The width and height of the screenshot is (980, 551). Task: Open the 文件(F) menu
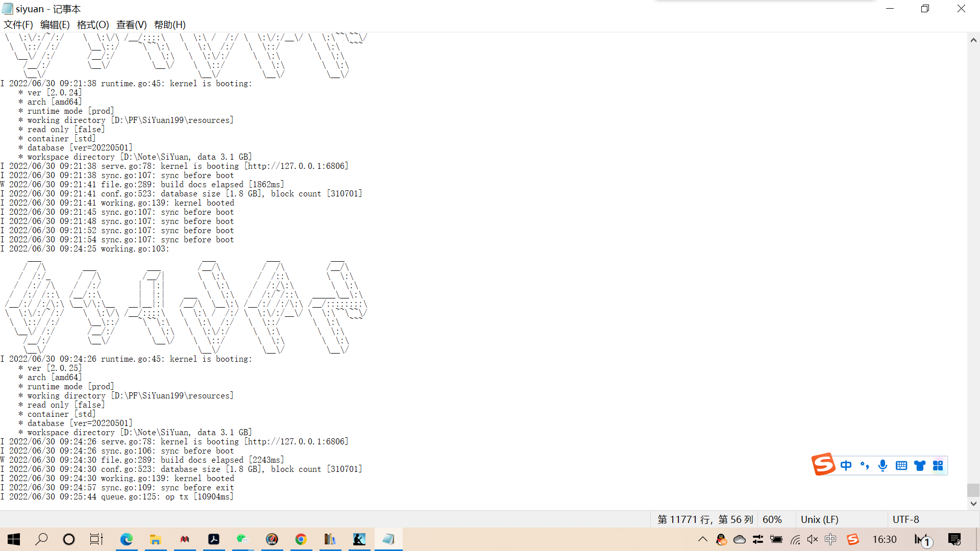pos(18,24)
